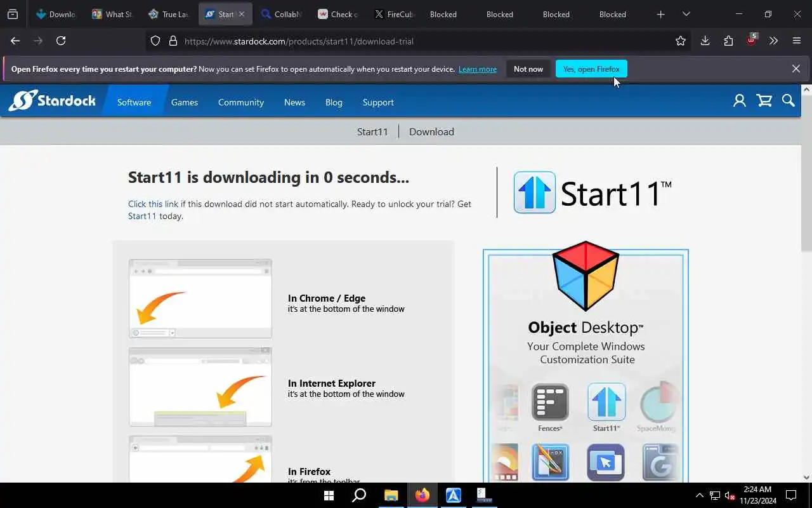Open taskbar Search magnifier
Screen dimensions: 812x508
pyautogui.click(x=359, y=495)
